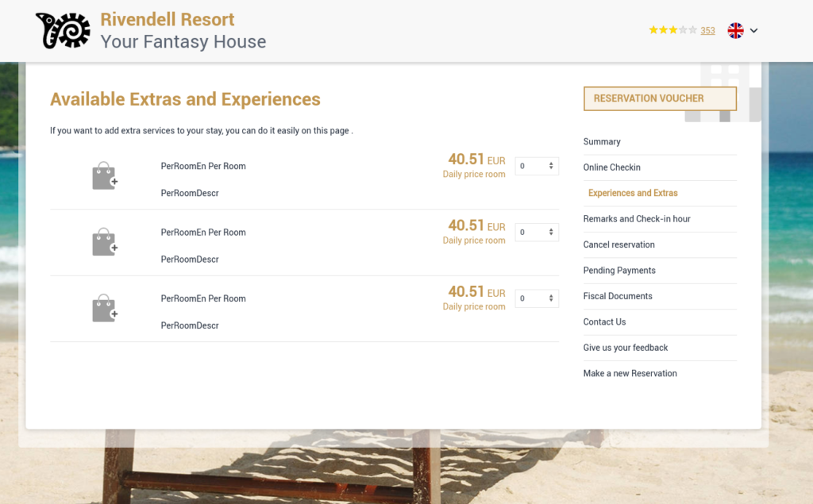
Task: Click the second extra's shopping bag icon
Action: (105, 242)
